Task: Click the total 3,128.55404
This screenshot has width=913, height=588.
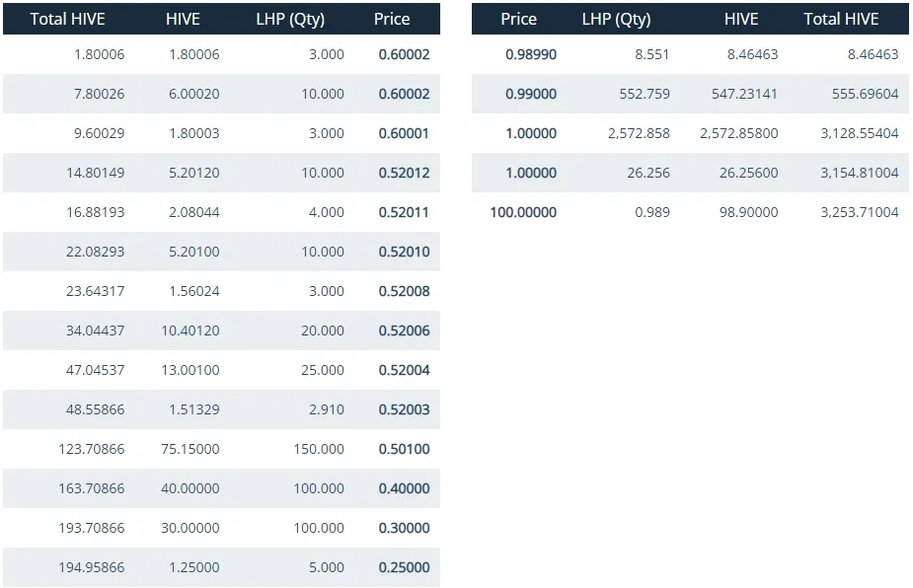Action: 860,133
